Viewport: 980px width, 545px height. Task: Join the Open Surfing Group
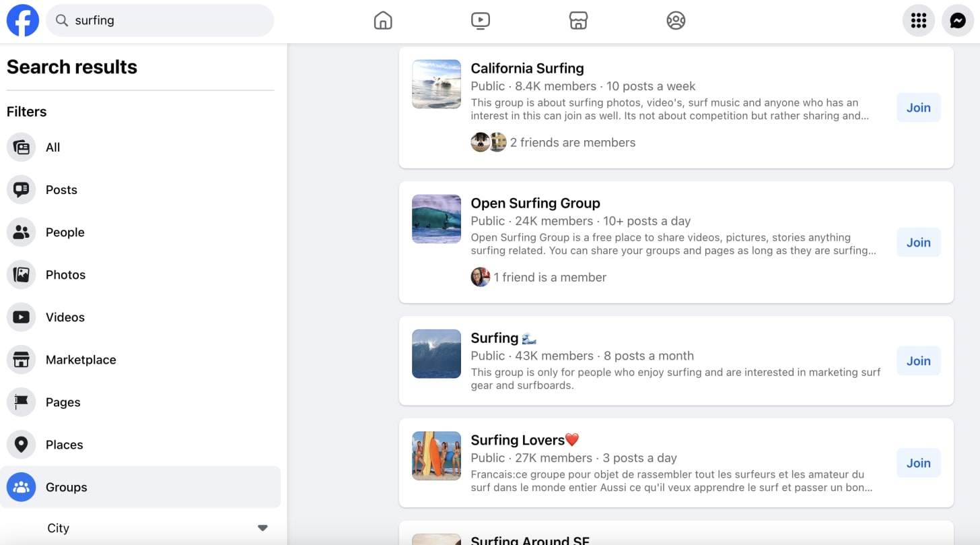pyautogui.click(x=918, y=243)
